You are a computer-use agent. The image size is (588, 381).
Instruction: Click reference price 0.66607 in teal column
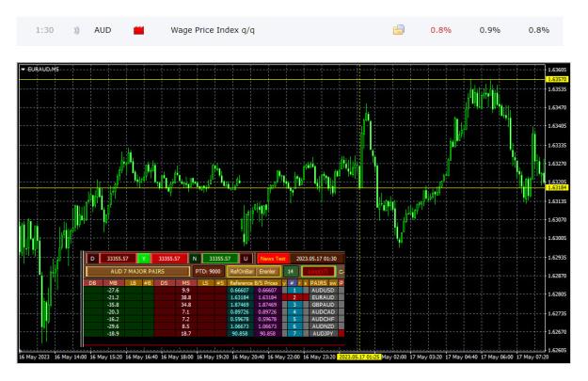click(x=240, y=291)
